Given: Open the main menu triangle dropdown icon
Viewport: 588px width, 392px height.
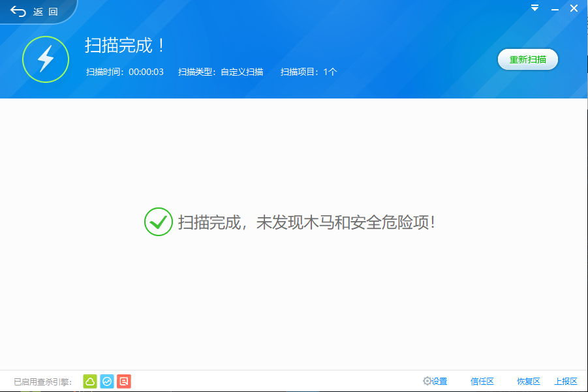Looking at the screenshot, I should click(534, 8).
